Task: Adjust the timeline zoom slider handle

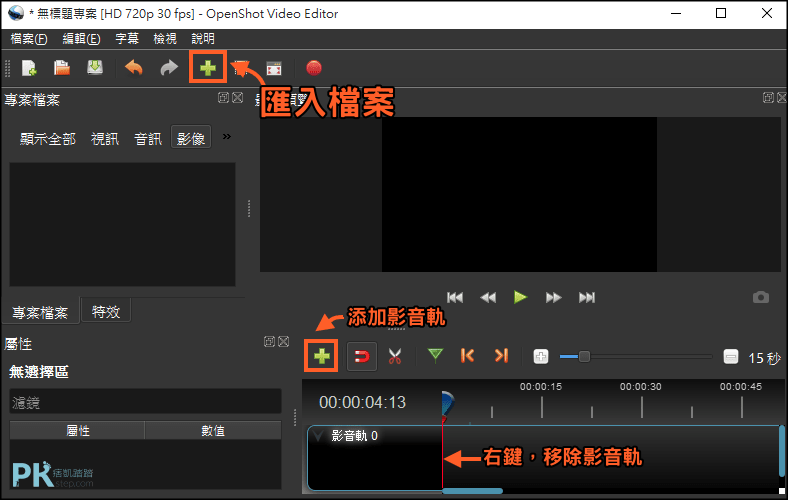Action: click(584, 357)
